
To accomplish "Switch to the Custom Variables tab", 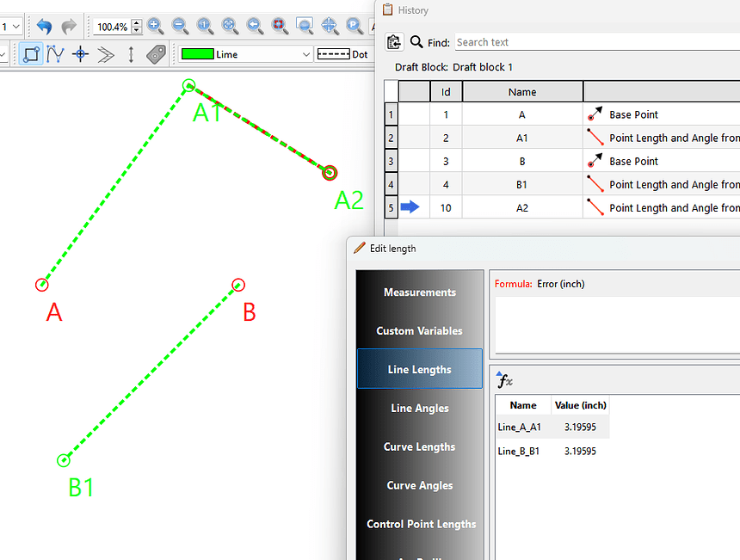I will tap(420, 331).
